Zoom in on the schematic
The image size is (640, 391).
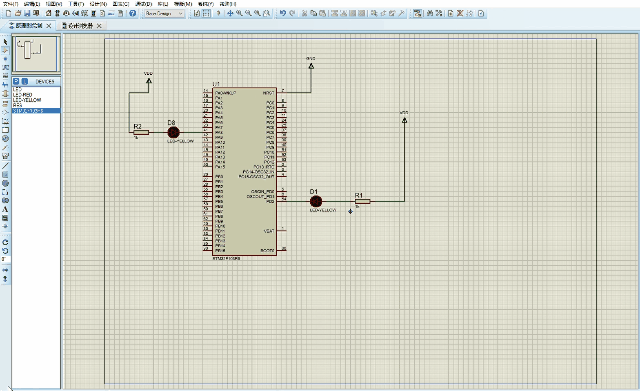(239, 13)
